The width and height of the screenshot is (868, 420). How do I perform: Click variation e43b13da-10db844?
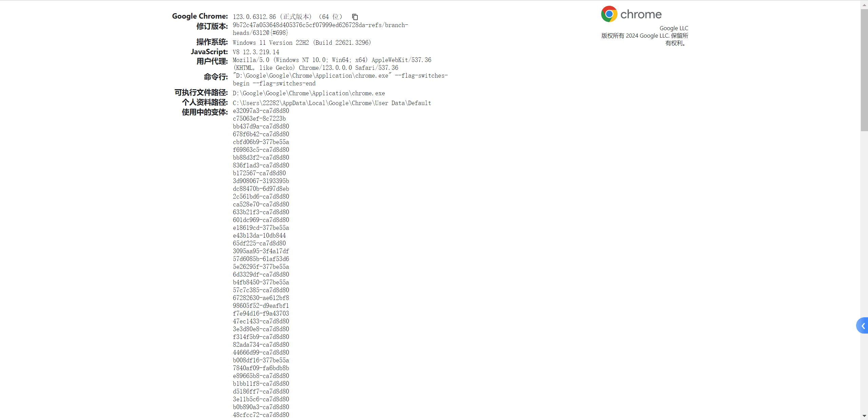pyautogui.click(x=259, y=236)
